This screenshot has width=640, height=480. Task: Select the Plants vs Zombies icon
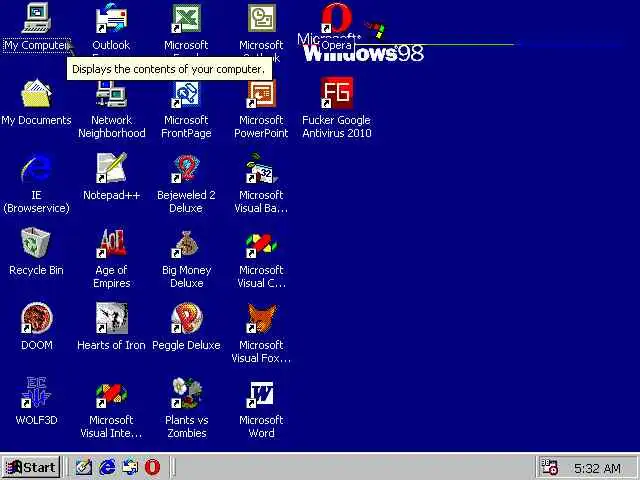[186, 393]
